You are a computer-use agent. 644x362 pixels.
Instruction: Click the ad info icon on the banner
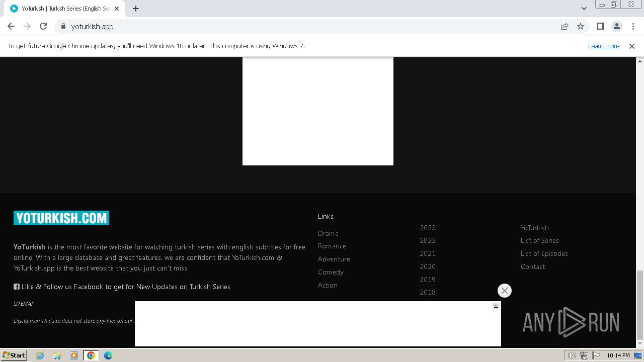[496, 306]
